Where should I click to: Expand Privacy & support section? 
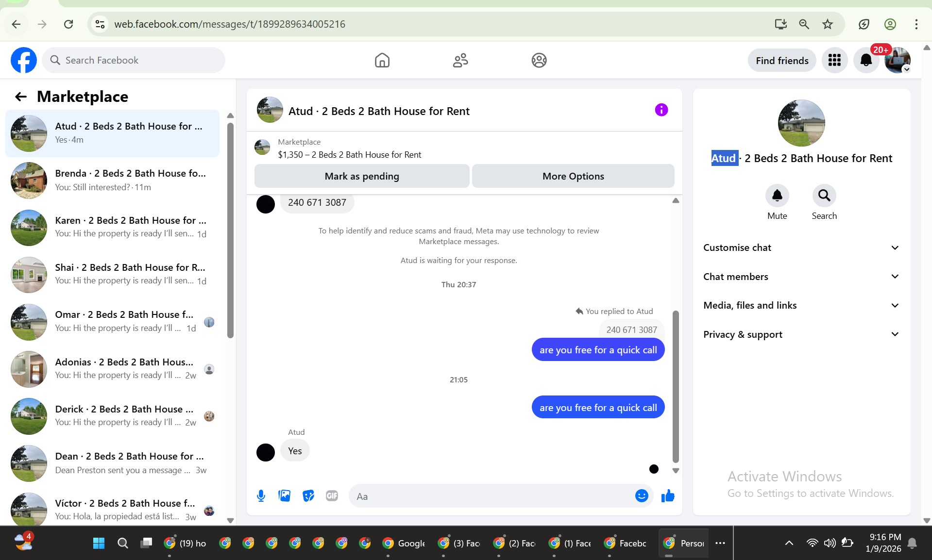tap(801, 334)
